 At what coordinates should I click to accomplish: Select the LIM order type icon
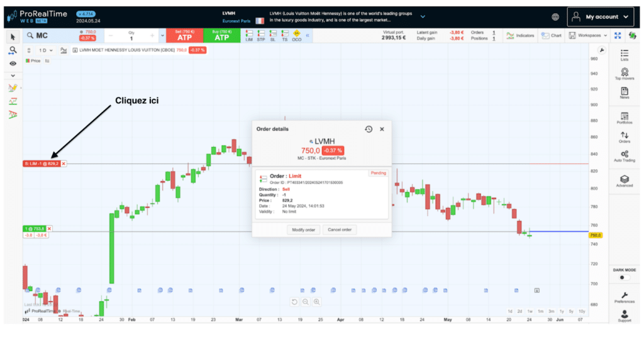[249, 35]
